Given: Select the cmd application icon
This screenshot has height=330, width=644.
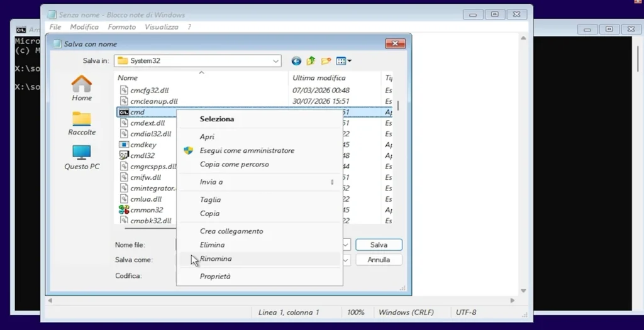Looking at the screenshot, I should (124, 112).
